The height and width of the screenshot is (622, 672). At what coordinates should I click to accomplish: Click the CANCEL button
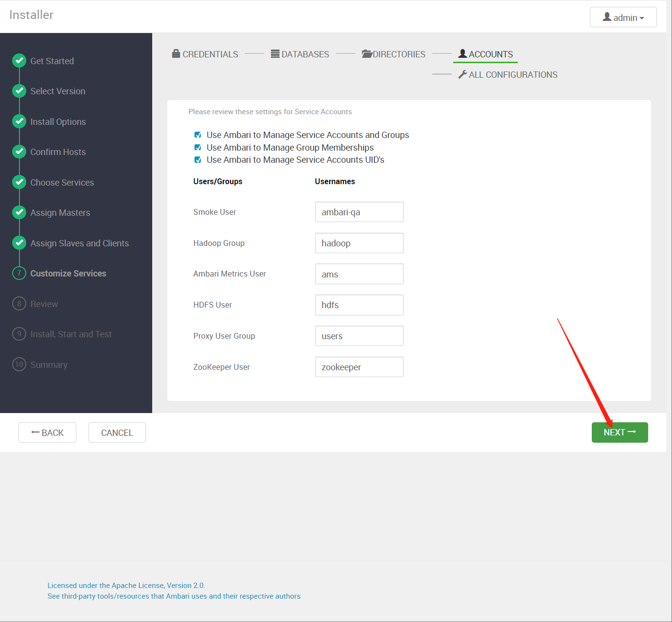point(117,432)
